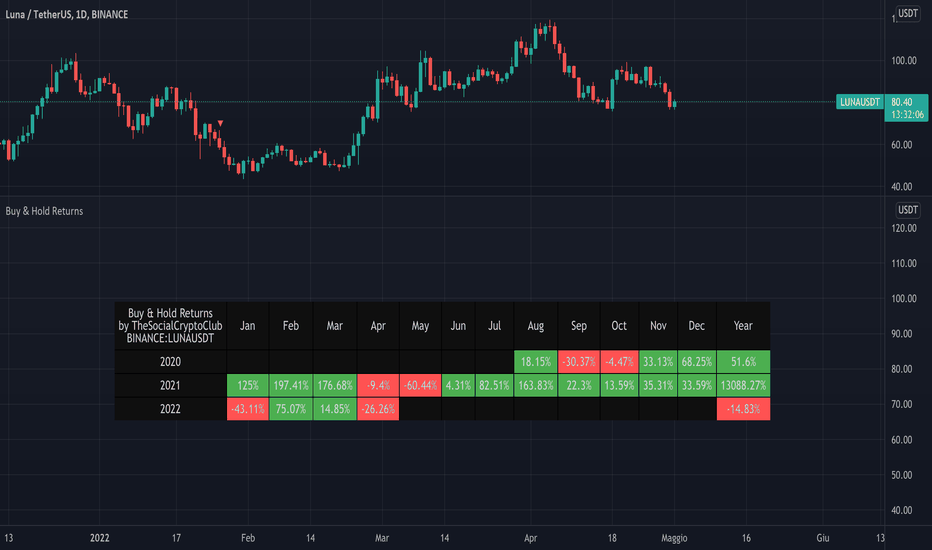This screenshot has width=932, height=550.
Task: Click the 2022 label on time axis
Action: [x=99, y=538]
